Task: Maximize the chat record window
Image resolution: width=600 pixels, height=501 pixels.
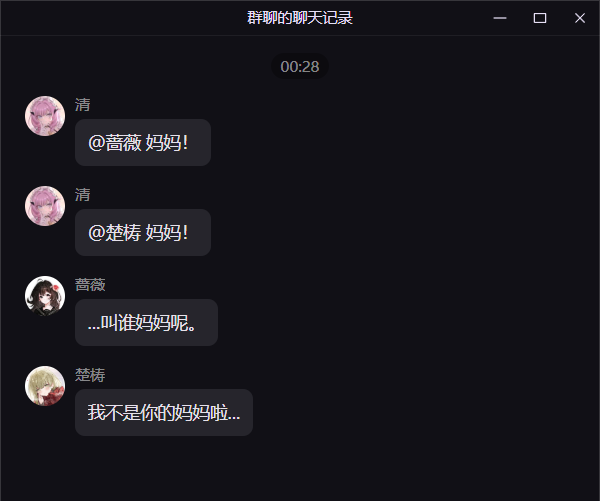Action: pos(540,18)
